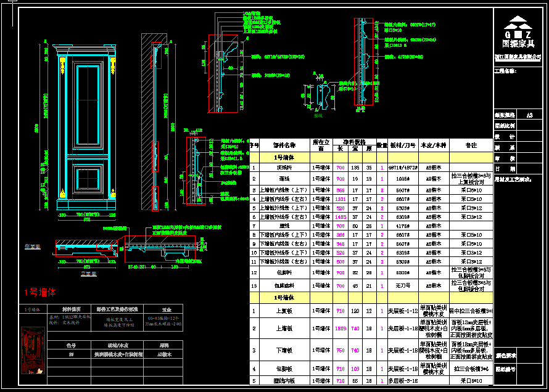This screenshot has height=392, width=549.
Task: Click the '色号' color code header cell
Action: coord(70,346)
